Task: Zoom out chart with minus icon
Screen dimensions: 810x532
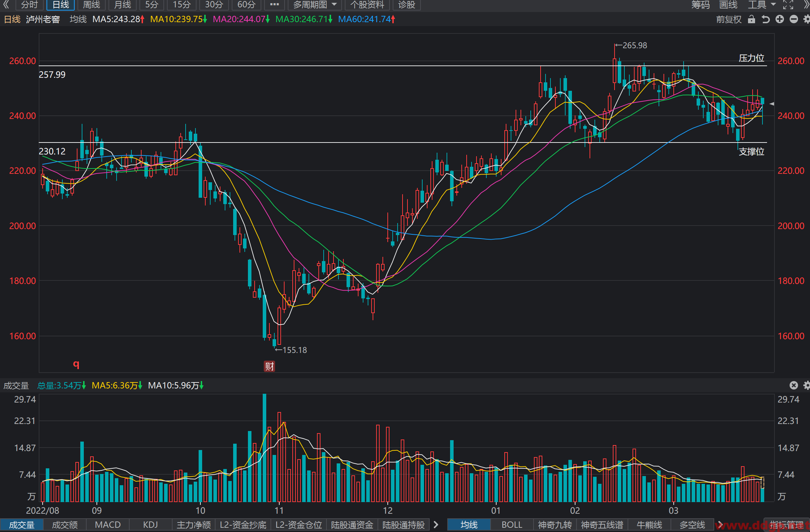Action: [793, 19]
